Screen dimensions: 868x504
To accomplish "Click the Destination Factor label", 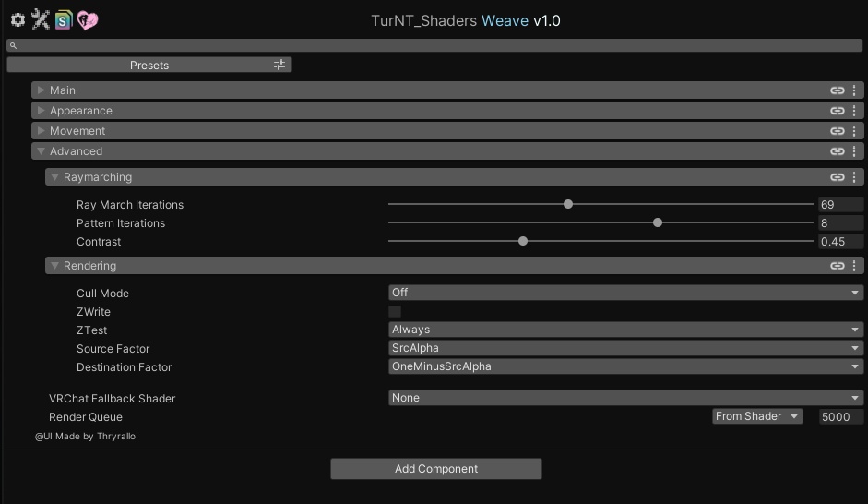I will (124, 367).
